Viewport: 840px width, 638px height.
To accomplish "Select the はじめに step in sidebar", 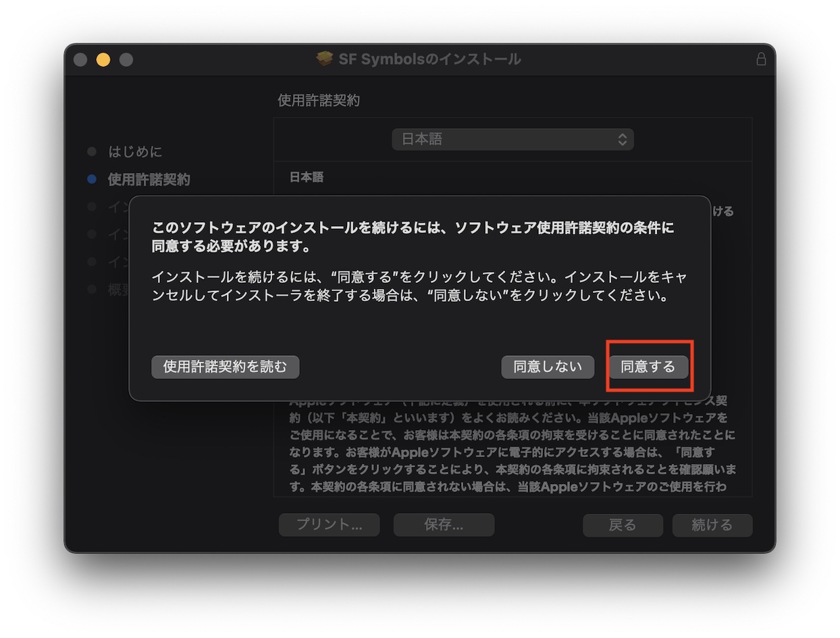I will (135, 152).
